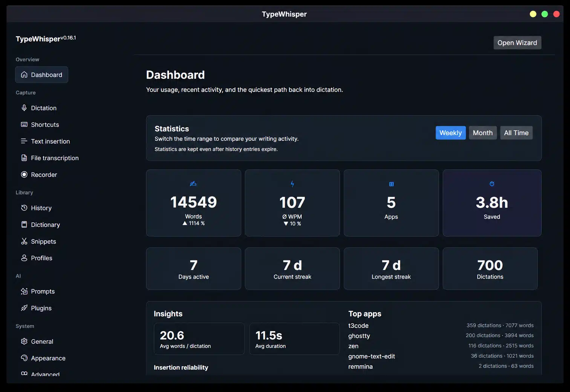Click the Dictation microphone icon

pos(24,108)
